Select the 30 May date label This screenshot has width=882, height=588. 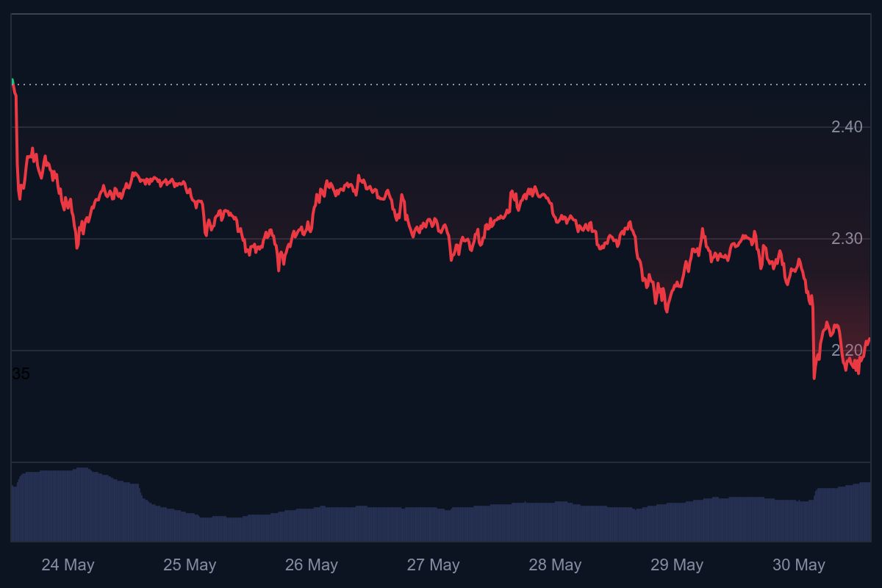click(x=799, y=565)
